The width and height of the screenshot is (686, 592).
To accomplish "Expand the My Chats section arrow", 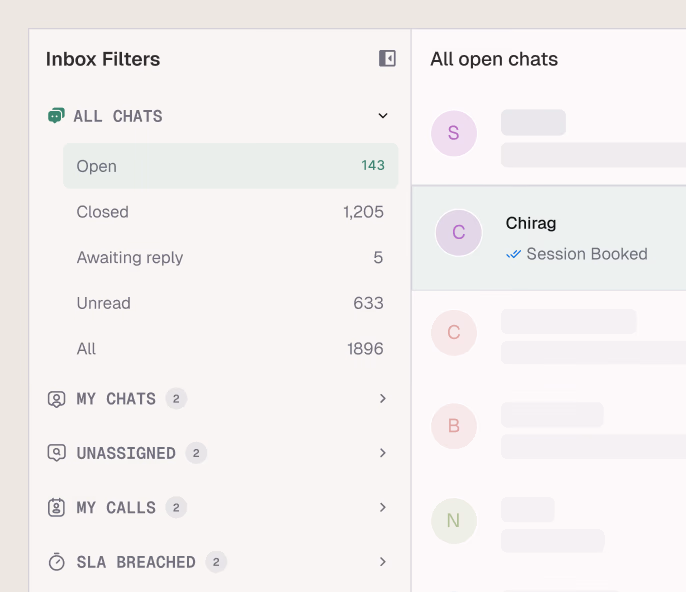I will pyautogui.click(x=383, y=399).
